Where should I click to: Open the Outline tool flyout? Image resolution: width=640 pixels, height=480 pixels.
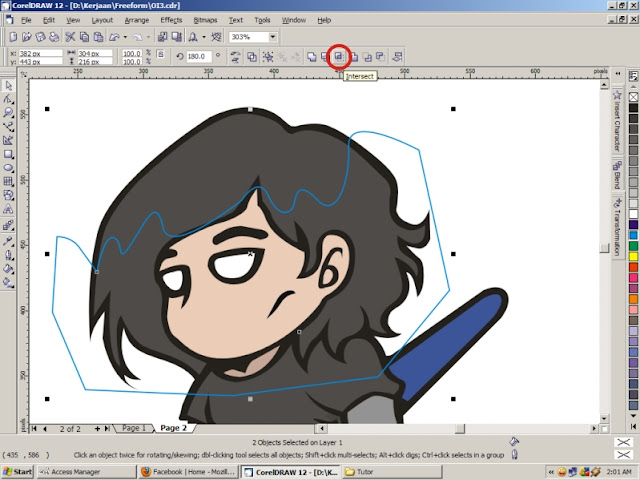[x=8, y=255]
